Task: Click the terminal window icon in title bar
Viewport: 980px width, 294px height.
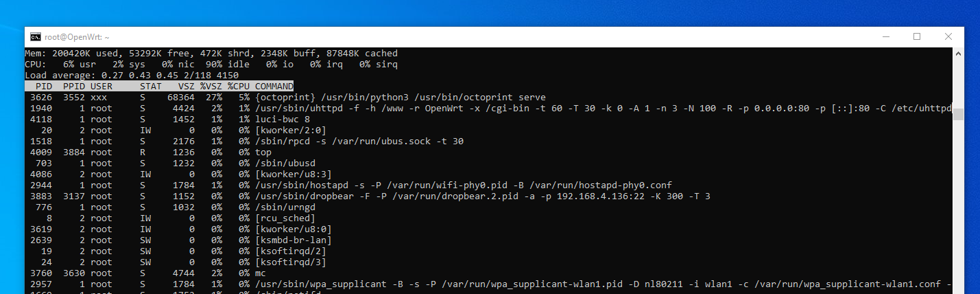Action: click(36, 37)
